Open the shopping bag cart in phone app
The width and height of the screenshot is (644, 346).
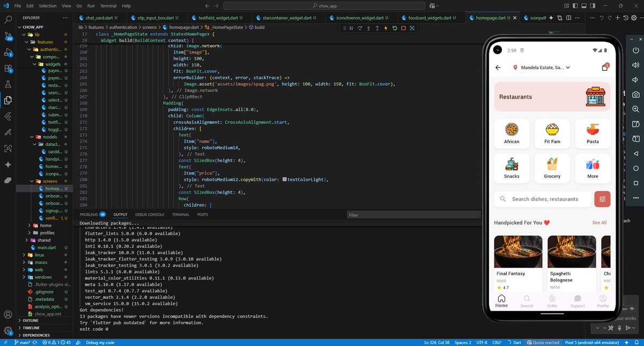pyautogui.click(x=605, y=68)
